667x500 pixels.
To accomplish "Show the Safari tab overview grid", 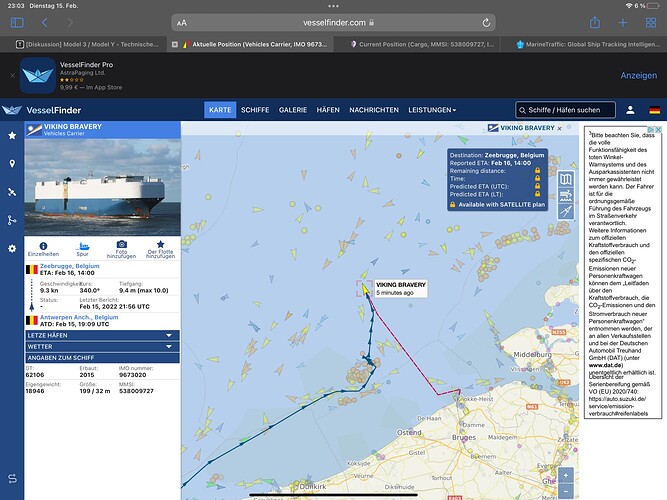I will coord(650,23).
